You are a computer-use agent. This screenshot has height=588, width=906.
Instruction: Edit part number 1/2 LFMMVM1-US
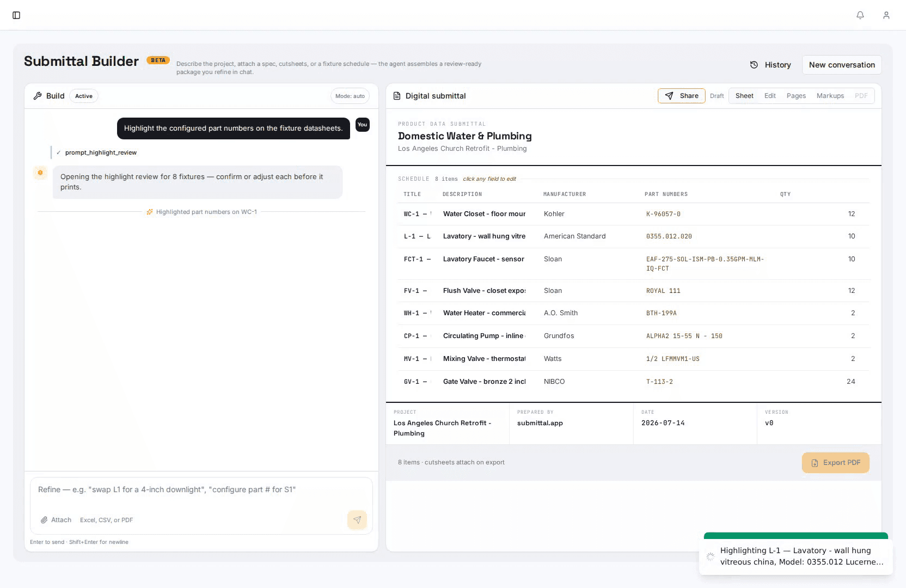click(673, 359)
